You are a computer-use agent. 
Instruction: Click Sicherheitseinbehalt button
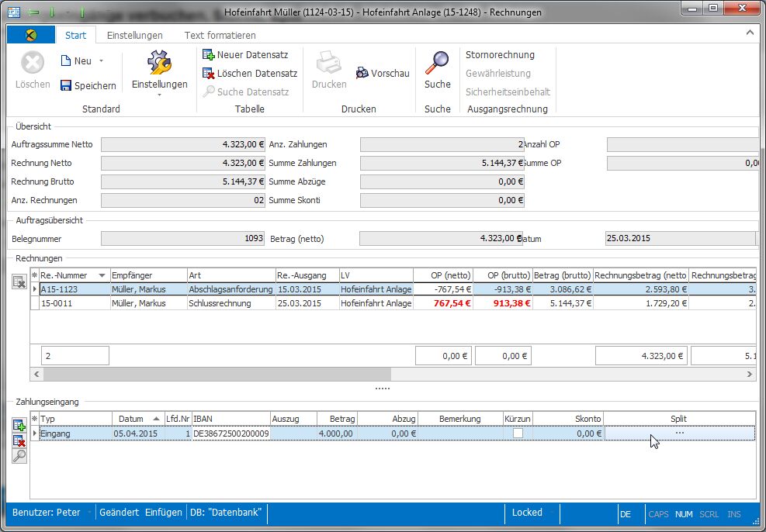tap(508, 92)
